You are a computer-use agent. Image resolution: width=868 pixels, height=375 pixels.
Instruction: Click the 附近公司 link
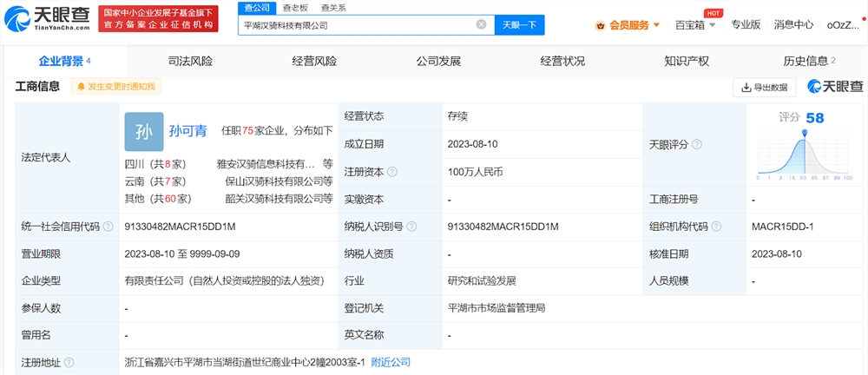[391, 362]
